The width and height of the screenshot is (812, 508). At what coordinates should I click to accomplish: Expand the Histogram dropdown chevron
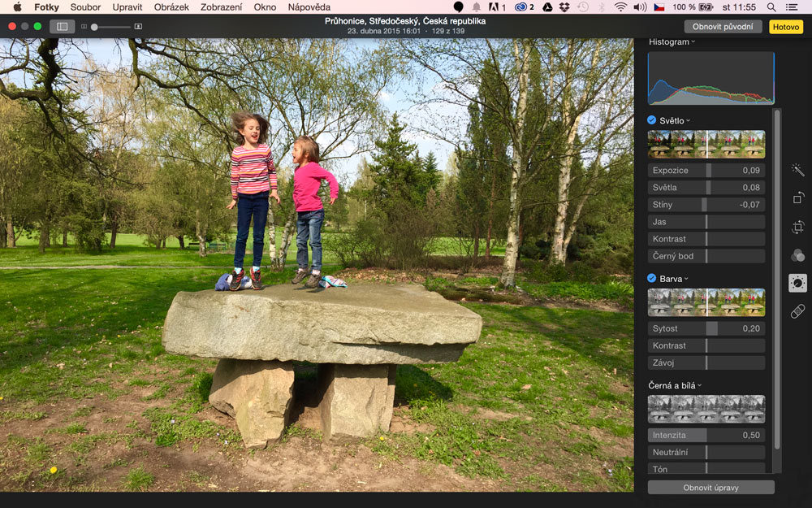click(693, 42)
